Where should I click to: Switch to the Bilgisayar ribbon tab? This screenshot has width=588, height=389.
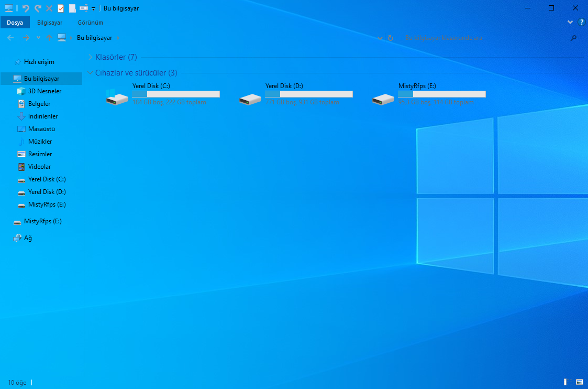point(50,23)
